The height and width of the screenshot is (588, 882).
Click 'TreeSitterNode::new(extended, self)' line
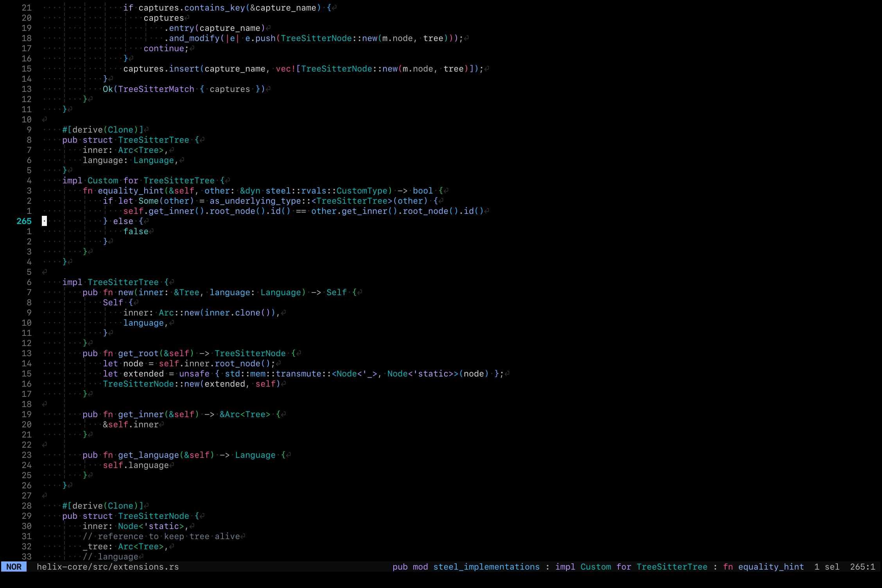point(192,384)
